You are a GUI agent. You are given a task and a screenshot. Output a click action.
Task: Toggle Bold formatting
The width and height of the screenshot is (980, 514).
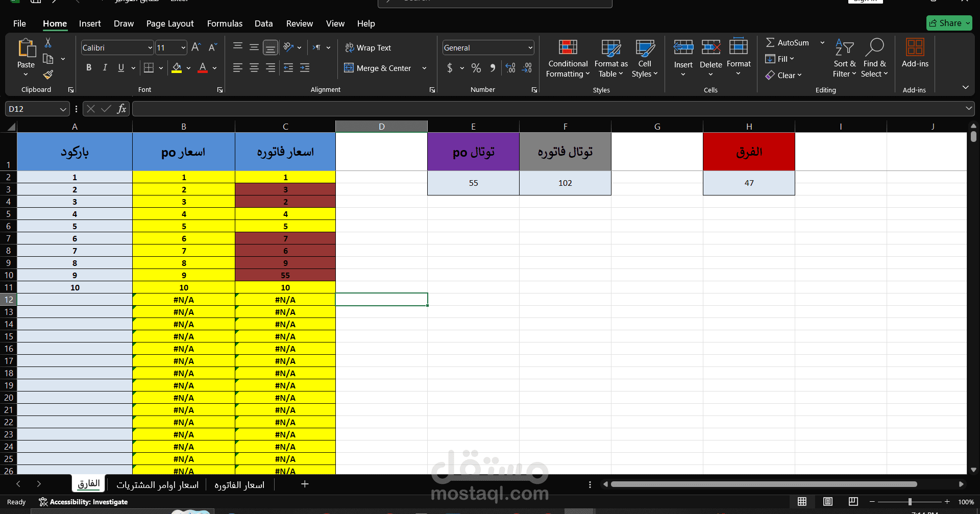pyautogui.click(x=89, y=68)
